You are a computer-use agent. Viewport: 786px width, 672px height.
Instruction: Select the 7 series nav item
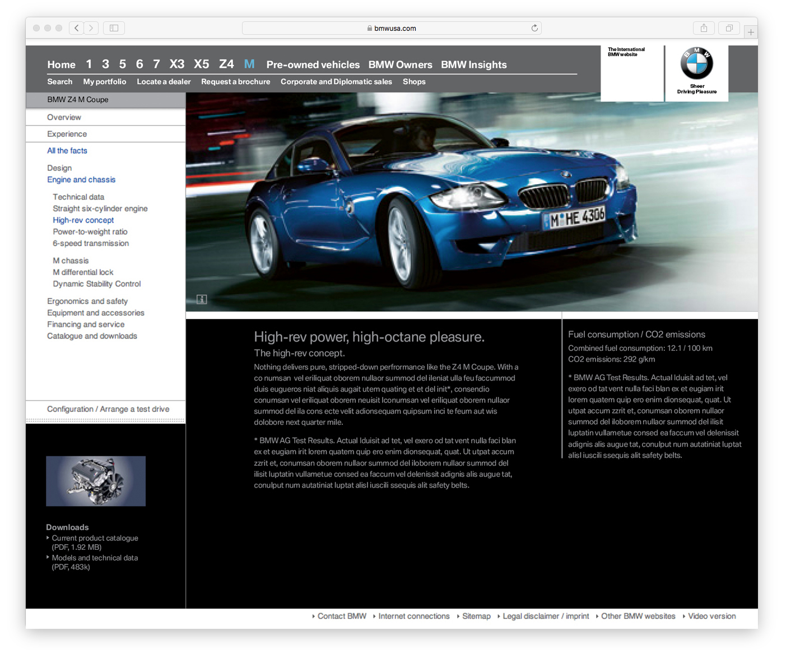pyautogui.click(x=156, y=64)
